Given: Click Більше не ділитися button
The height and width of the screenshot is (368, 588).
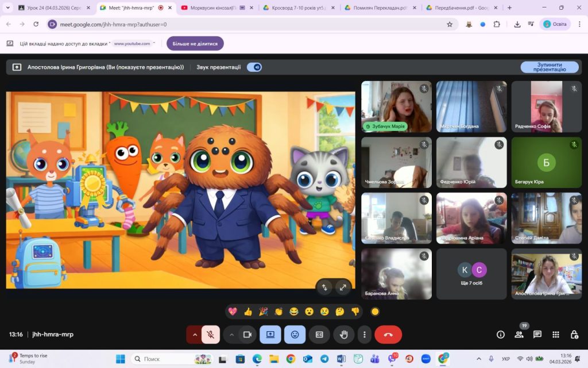Looking at the screenshot, I should tap(195, 44).
